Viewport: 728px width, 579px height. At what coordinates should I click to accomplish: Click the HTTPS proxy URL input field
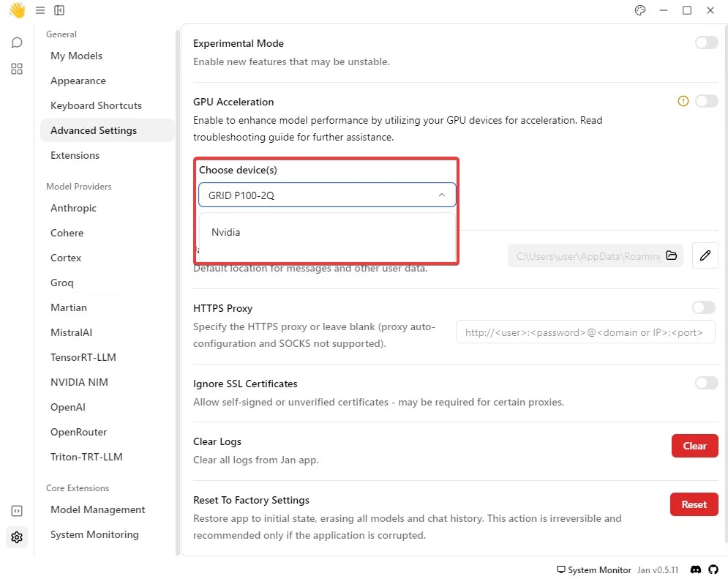point(585,332)
